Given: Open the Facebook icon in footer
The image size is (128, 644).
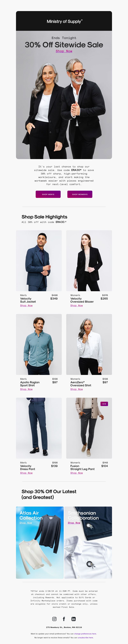Looking at the screenshot, I should tap(64, 619).
